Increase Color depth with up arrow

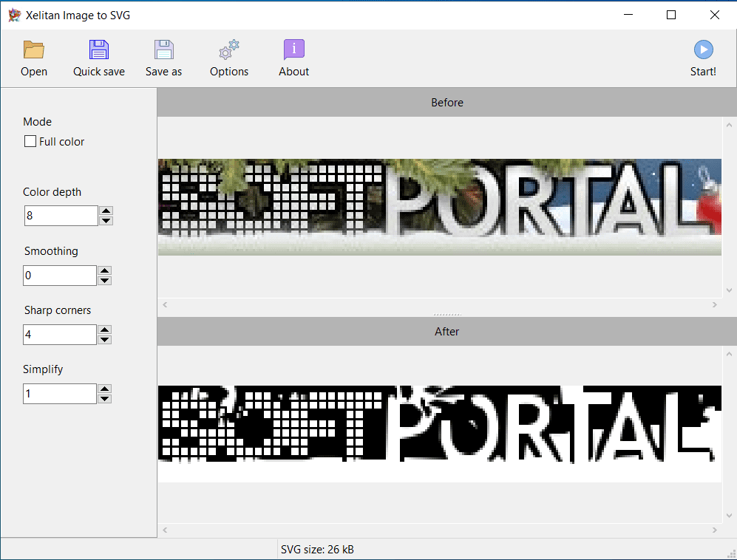coord(106,211)
